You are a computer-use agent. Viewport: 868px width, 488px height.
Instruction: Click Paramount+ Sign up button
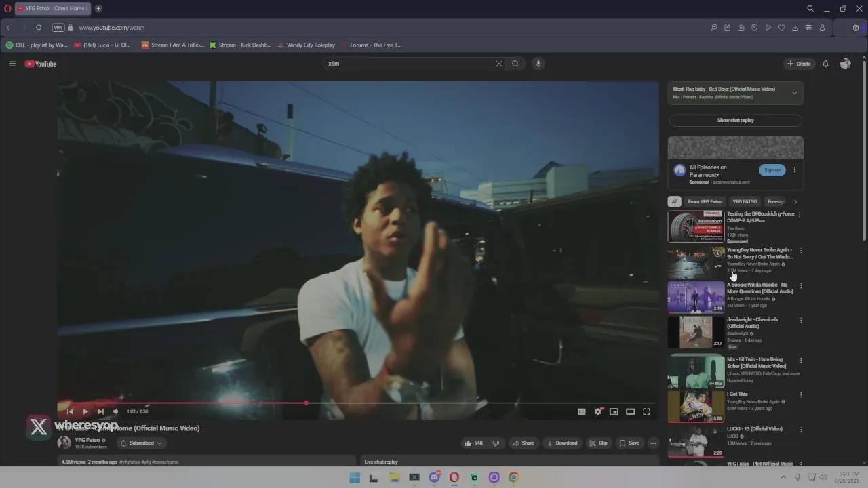pyautogui.click(x=772, y=169)
